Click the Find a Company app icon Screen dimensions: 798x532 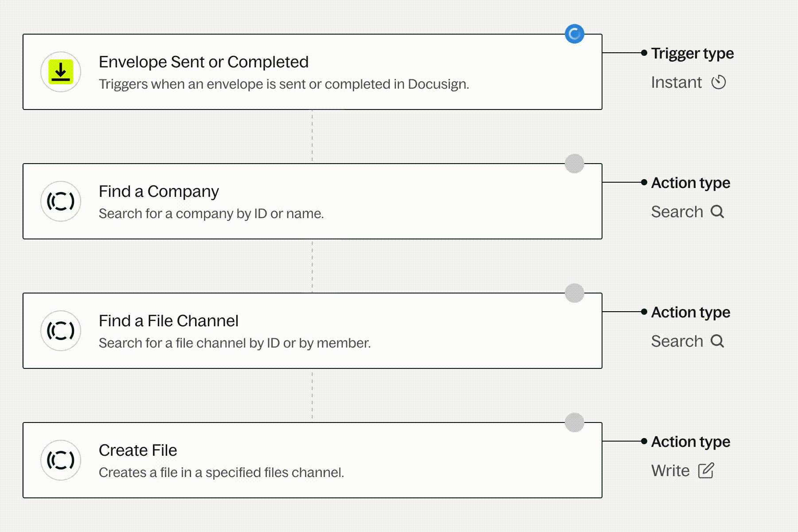61,201
